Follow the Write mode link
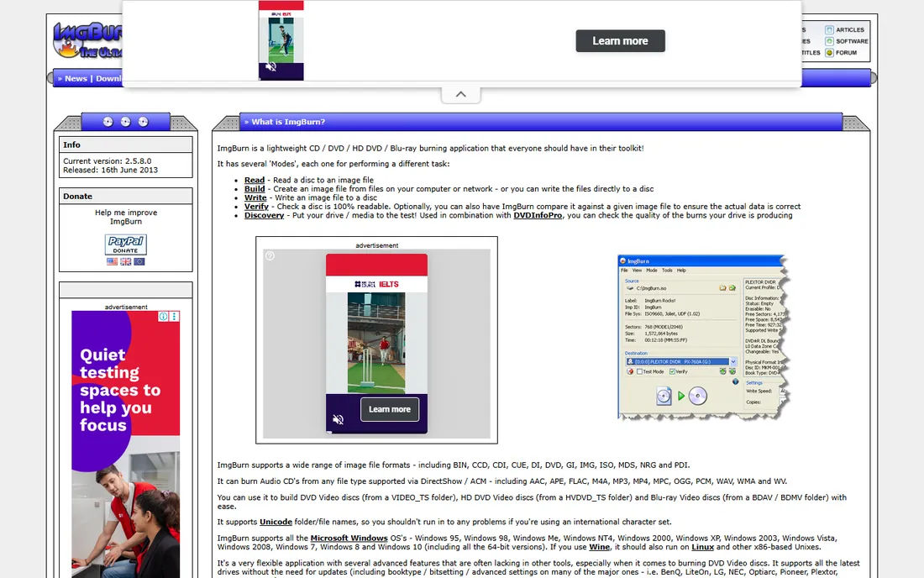 coord(255,198)
